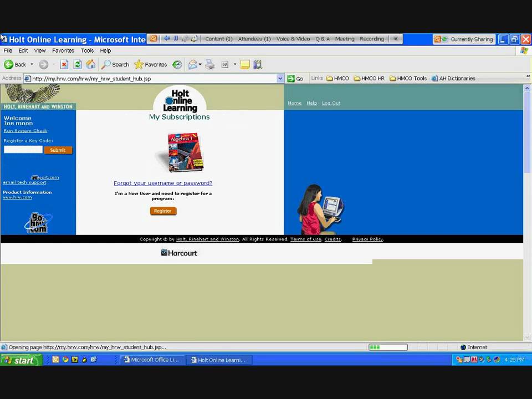Click the vertical scrollbar up arrow

(x=527, y=88)
